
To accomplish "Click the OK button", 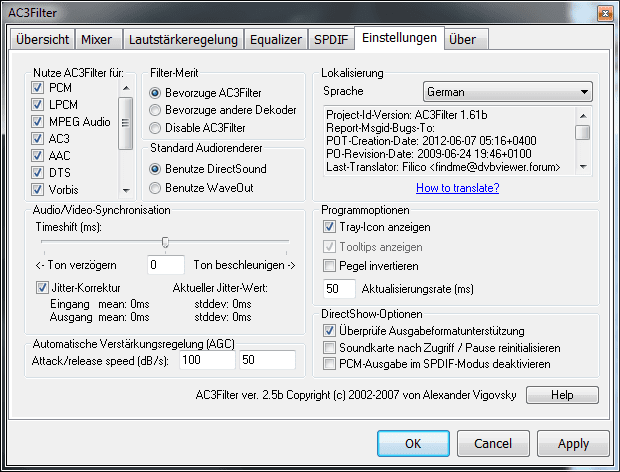I will (x=413, y=444).
